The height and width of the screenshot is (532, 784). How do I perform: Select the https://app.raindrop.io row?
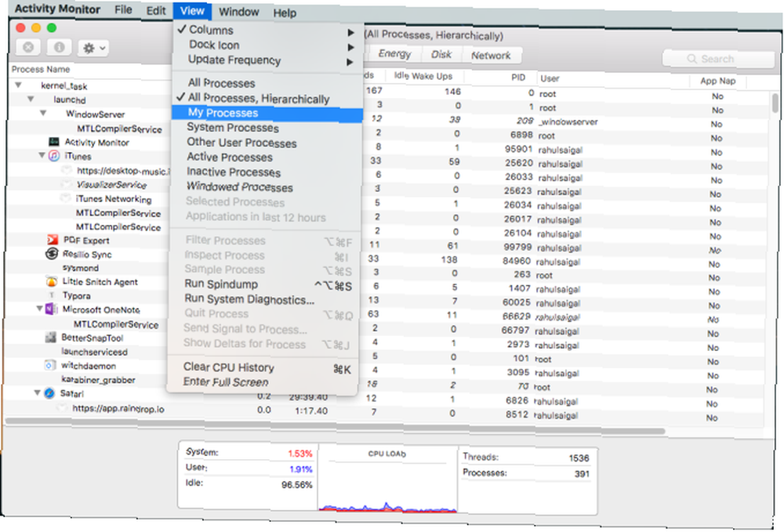[x=118, y=408]
